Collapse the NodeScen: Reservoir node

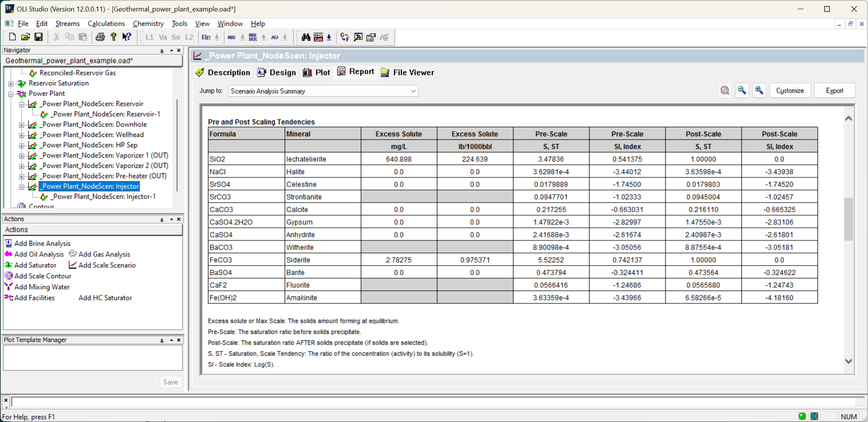point(22,104)
